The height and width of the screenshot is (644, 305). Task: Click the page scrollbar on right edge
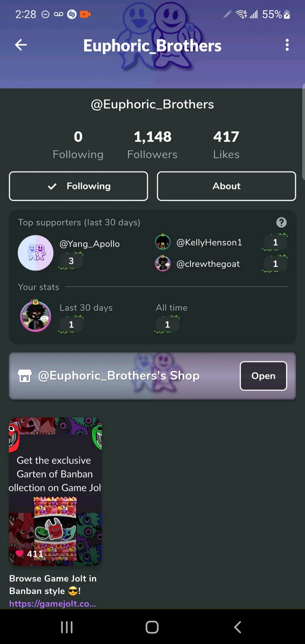[x=303, y=132]
